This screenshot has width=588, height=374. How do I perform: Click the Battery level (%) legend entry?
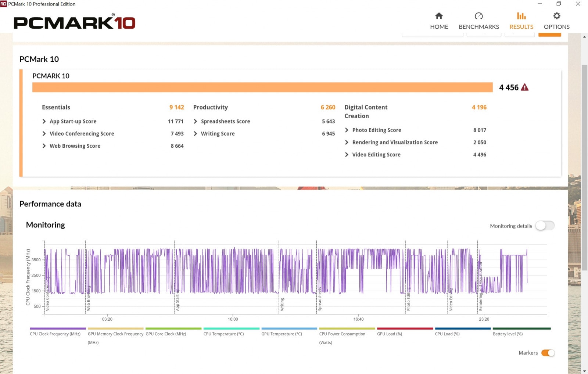(x=508, y=334)
